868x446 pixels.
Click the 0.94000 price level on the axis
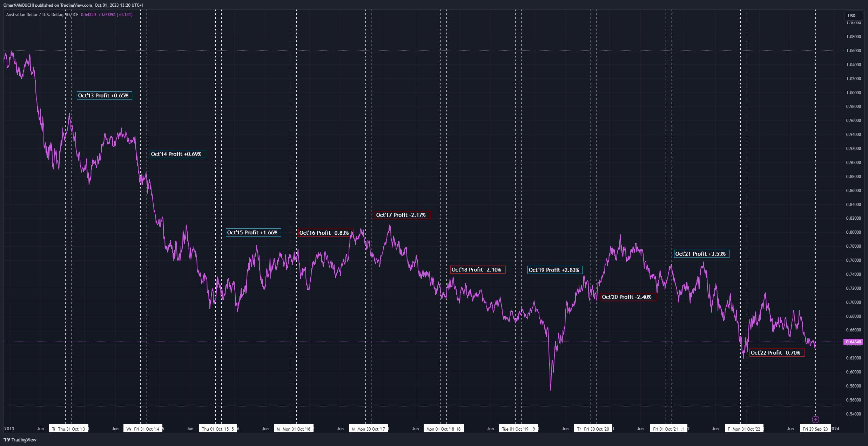(854, 135)
